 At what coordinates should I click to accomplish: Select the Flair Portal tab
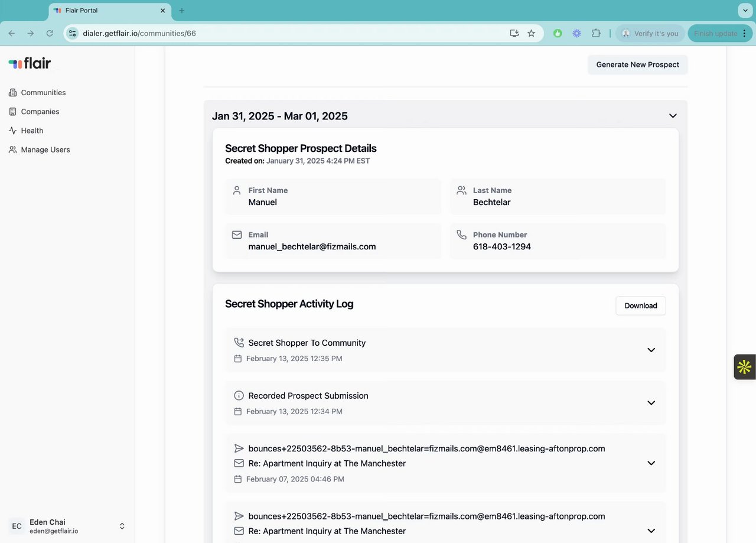109,11
